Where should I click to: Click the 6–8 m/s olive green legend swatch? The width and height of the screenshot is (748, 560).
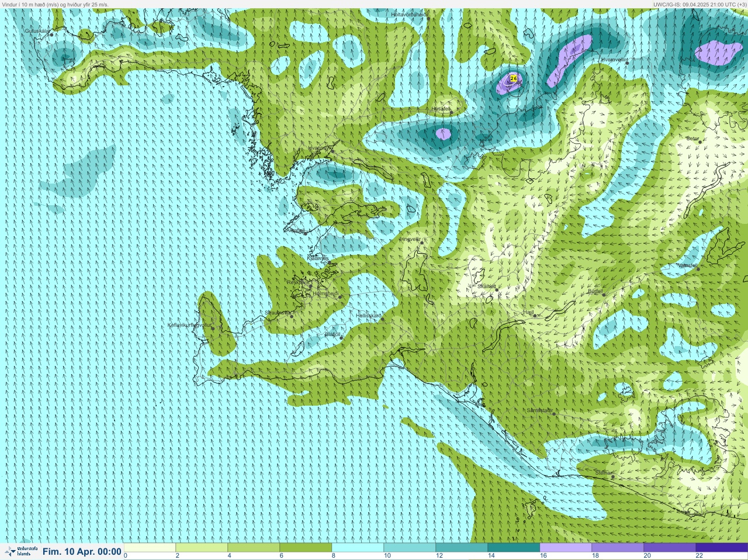point(306,548)
